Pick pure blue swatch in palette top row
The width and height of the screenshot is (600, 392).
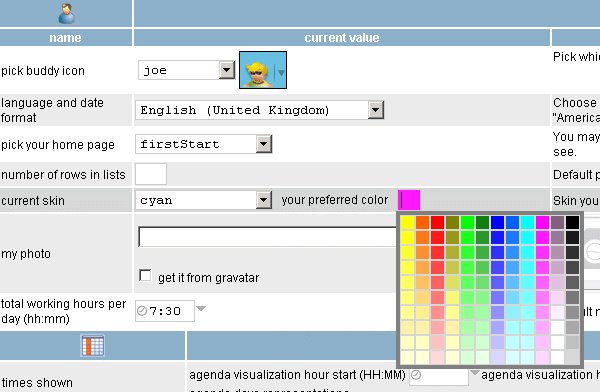pos(497,222)
